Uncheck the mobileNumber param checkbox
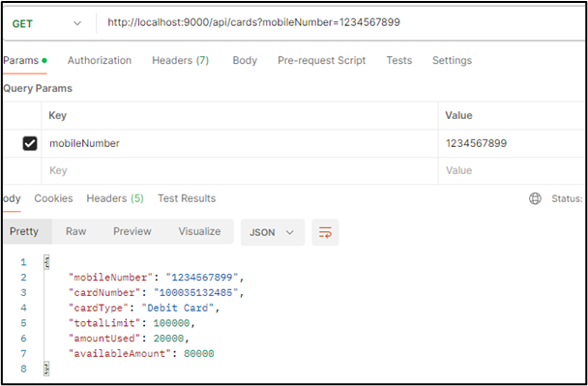This screenshot has width=588, height=386. pyautogui.click(x=30, y=143)
